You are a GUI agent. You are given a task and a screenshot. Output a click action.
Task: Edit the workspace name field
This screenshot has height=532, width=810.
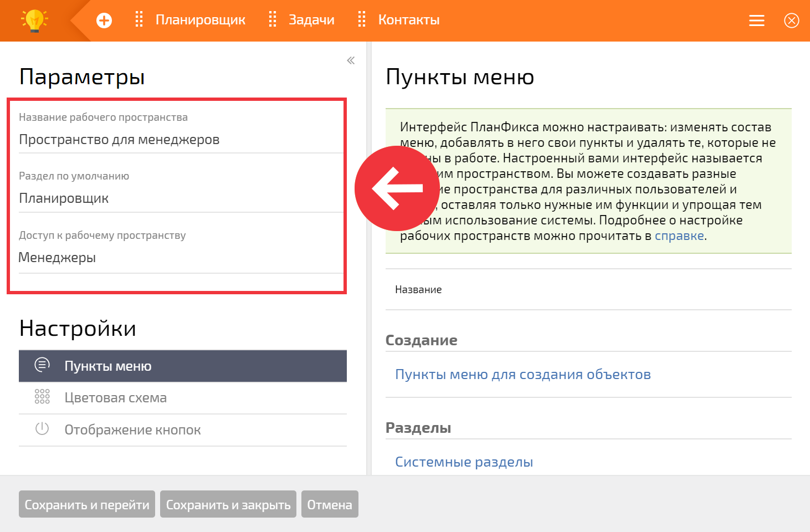[x=181, y=140]
